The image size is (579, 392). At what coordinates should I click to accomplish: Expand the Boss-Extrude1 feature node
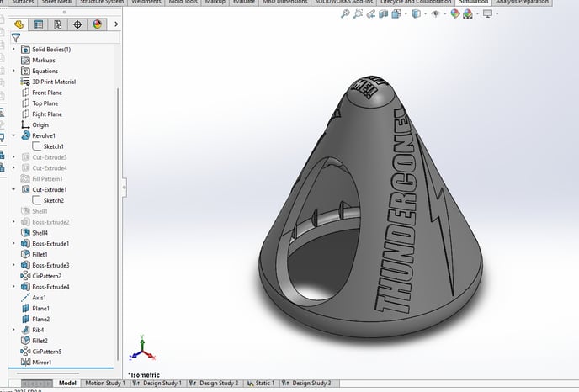click(13, 243)
